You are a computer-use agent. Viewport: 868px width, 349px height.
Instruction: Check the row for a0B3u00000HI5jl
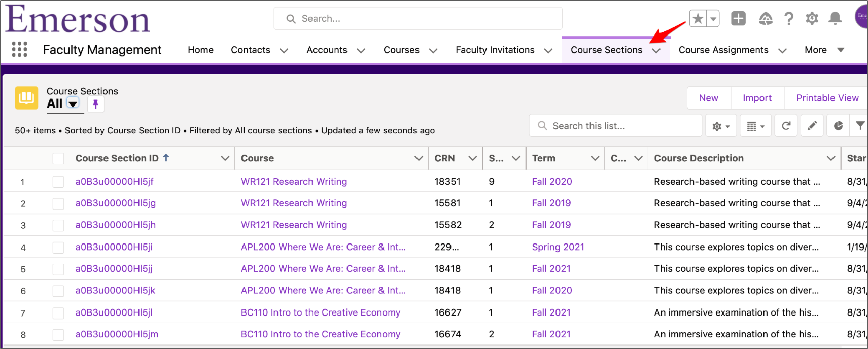pos(58,313)
